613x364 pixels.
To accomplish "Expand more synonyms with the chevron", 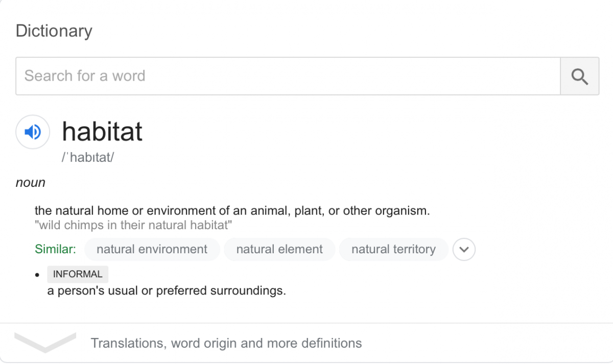I will 464,249.
